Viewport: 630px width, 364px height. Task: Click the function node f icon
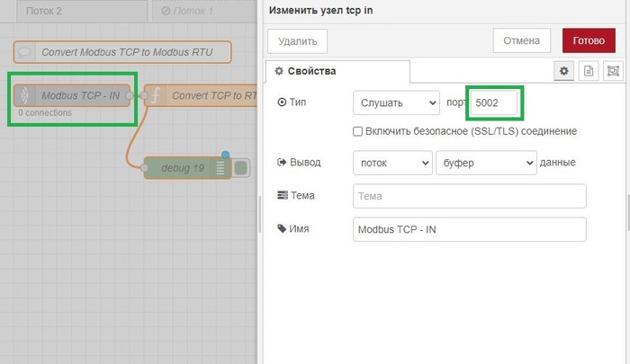155,95
